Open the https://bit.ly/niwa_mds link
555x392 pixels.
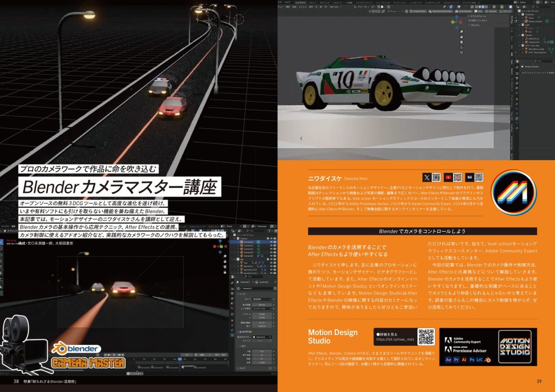(395, 339)
